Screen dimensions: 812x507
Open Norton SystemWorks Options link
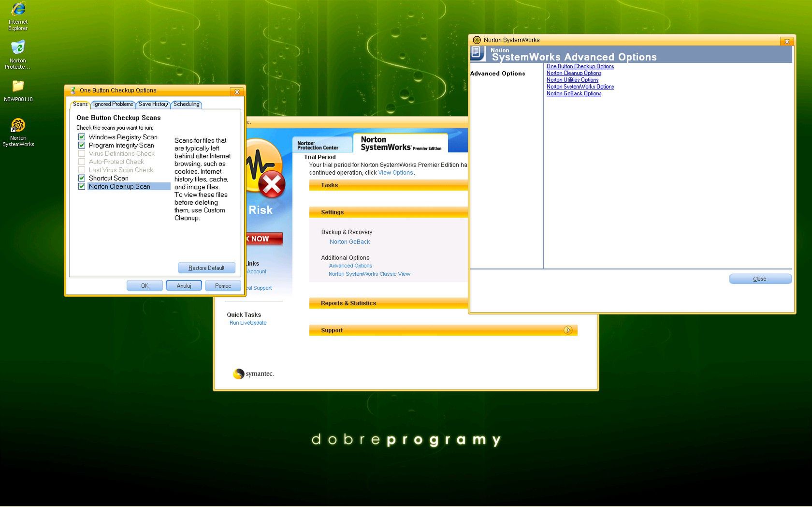[x=580, y=87]
